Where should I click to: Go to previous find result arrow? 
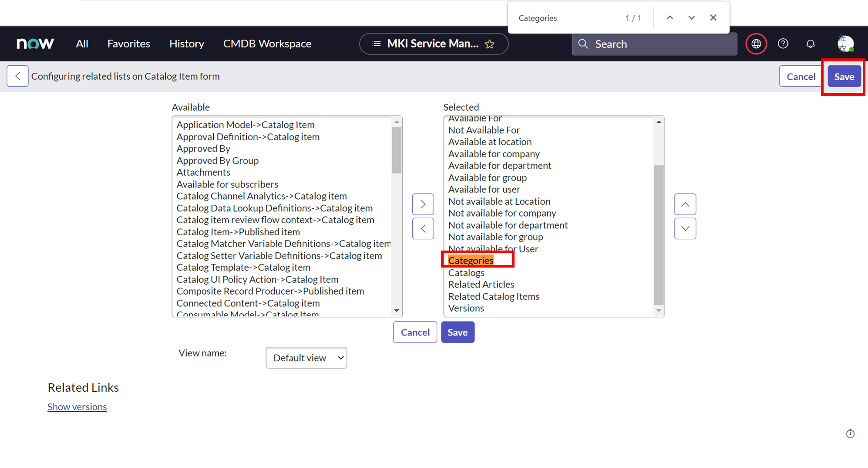[670, 18]
